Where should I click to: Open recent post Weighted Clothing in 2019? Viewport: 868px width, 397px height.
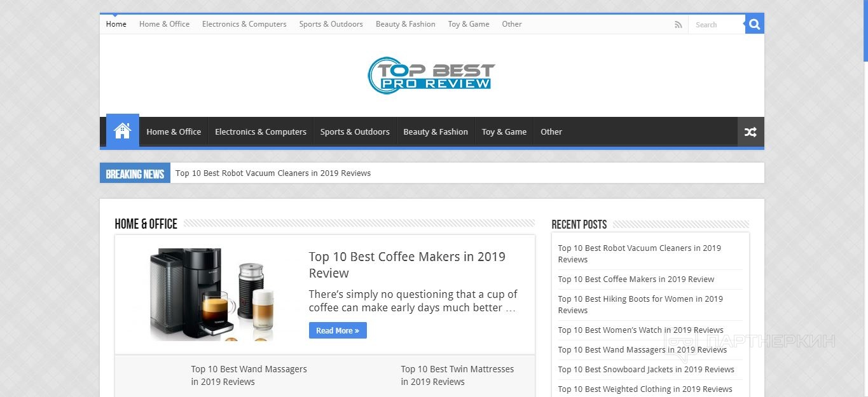[645, 389]
